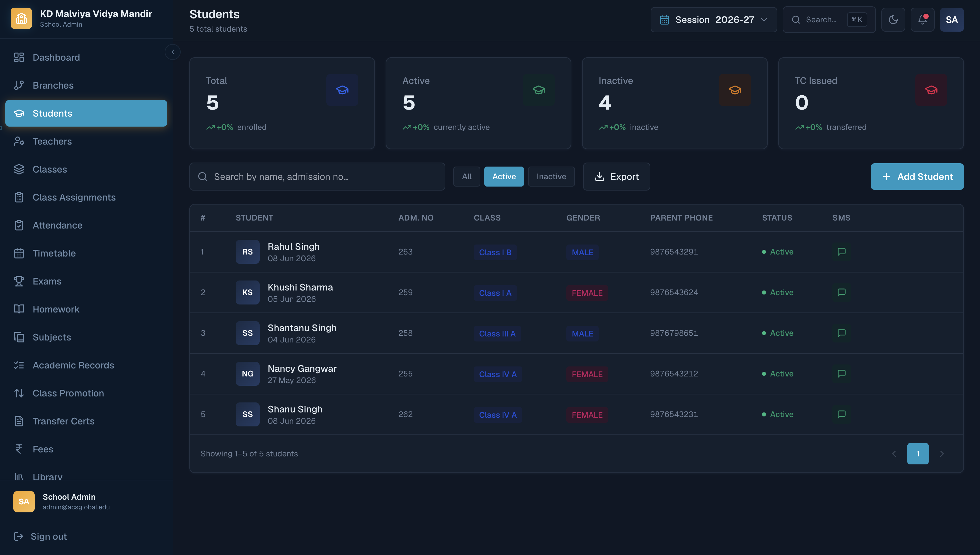Click admission number 262
Screen dimensions: 980x555
pyautogui.click(x=405, y=414)
